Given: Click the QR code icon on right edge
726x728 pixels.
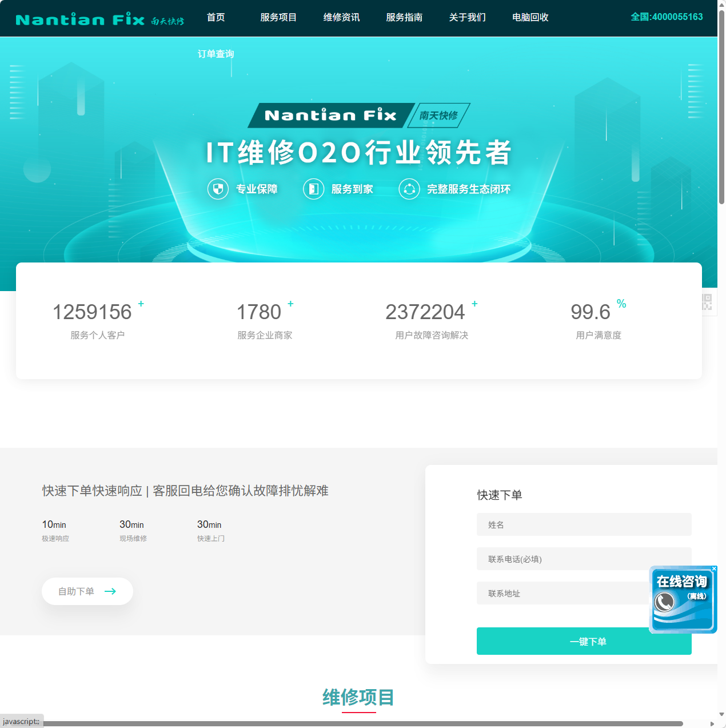Looking at the screenshot, I should click(x=707, y=302).
